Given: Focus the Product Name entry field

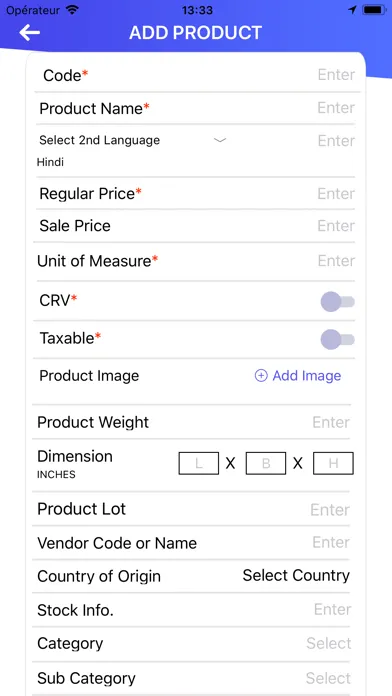Looking at the screenshot, I should (x=336, y=107).
